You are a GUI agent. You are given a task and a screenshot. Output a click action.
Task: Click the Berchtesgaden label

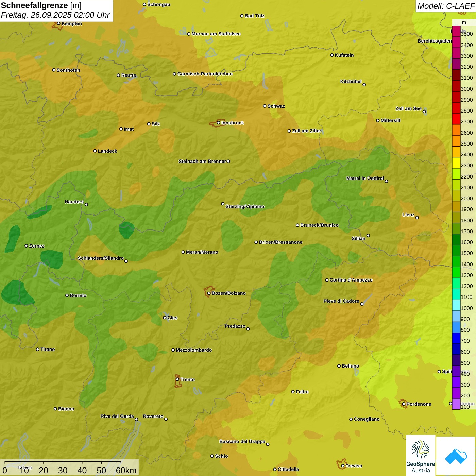tap(435, 41)
